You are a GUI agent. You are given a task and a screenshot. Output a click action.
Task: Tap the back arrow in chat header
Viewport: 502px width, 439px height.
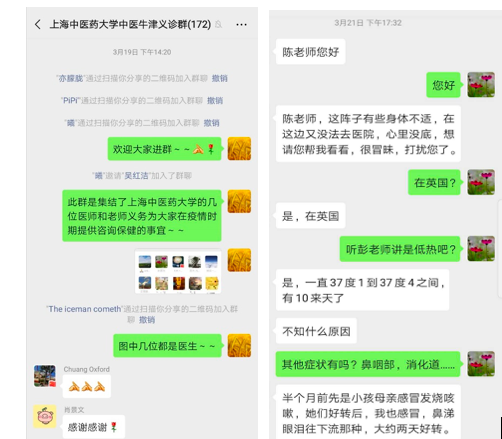click(x=38, y=24)
